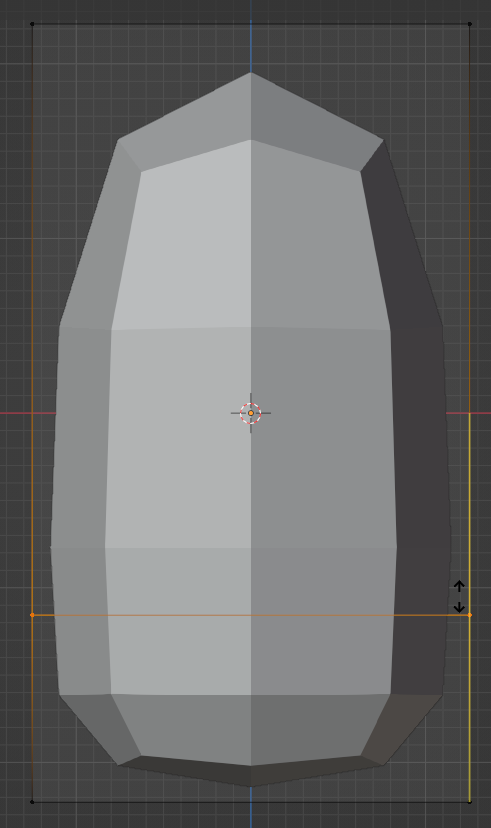Viewport: 491px width, 828px height.
Task: Select the top-right lattice corner vertex
Action: pyautogui.click(x=469, y=24)
